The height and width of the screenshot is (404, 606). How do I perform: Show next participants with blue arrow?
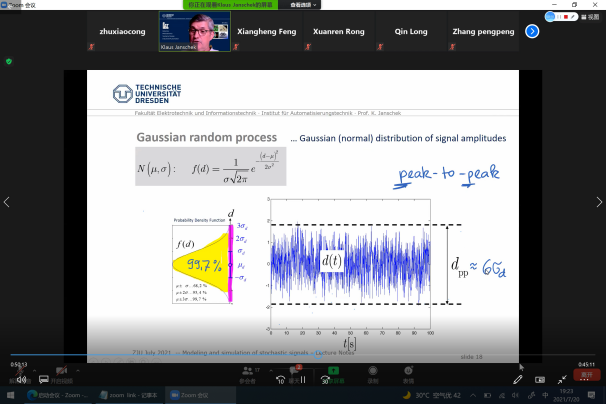[x=532, y=31]
